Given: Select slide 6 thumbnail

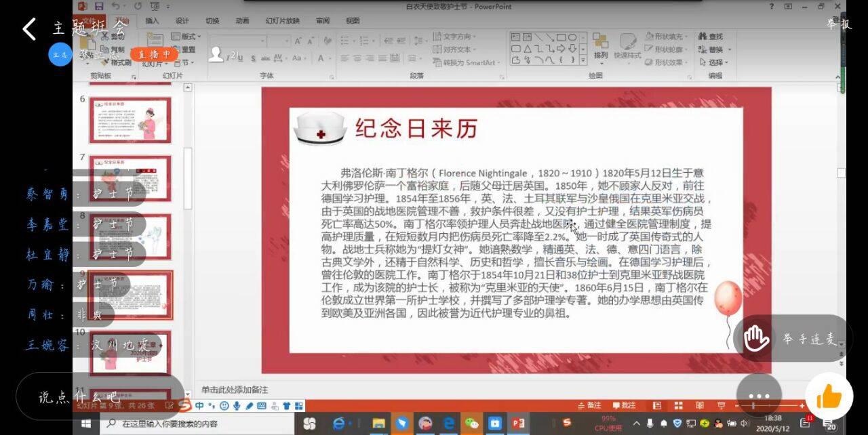Looking at the screenshot, I should [x=130, y=119].
